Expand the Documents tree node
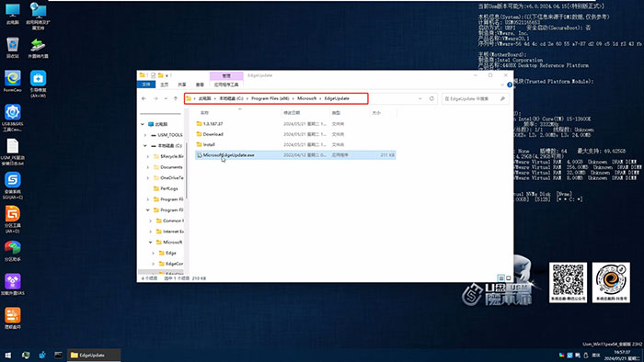The image size is (644, 362). 148,167
